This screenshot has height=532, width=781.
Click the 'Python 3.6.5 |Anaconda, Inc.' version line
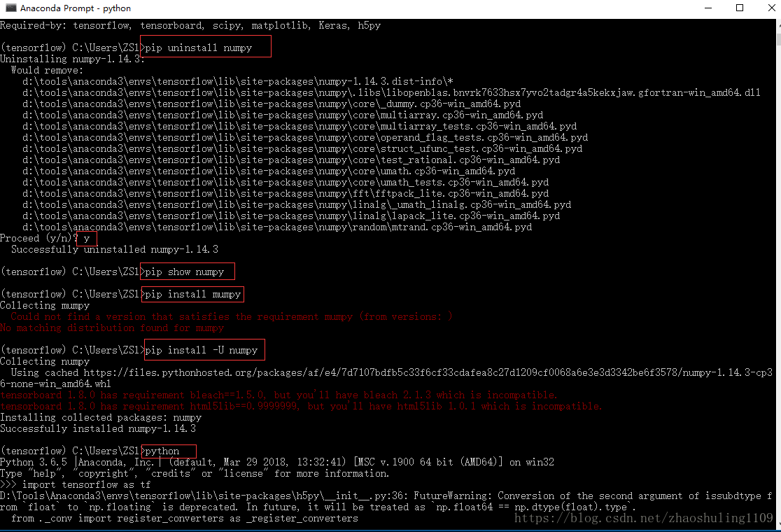pyautogui.click(x=277, y=463)
